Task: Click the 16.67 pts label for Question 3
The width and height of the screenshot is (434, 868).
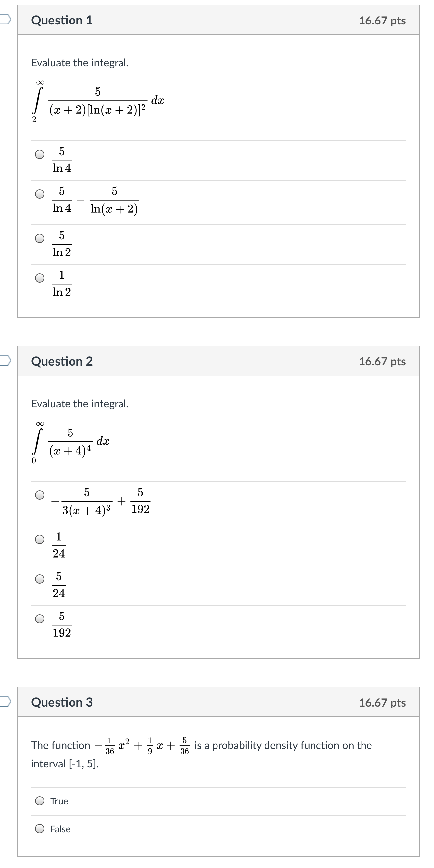Action: tap(382, 703)
